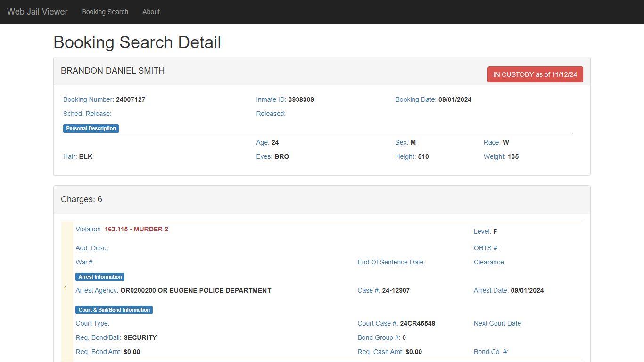644x362 pixels.
Task: Select the Personal Description label
Action: [x=91, y=128]
